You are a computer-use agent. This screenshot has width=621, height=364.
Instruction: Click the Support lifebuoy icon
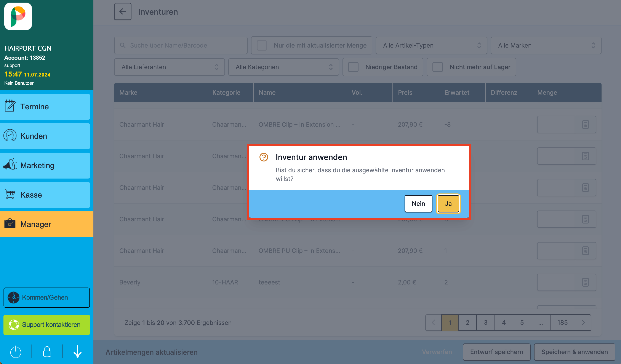point(14,325)
